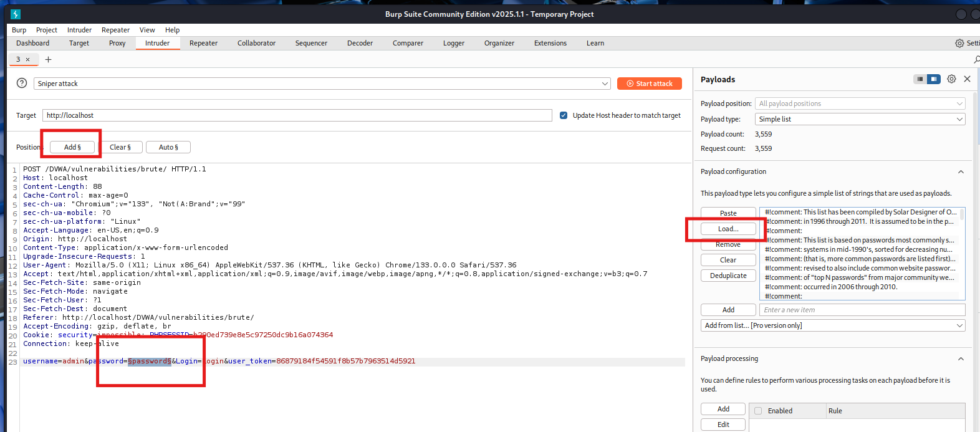The width and height of the screenshot is (980, 432).
Task: Open the Sniper attack type dropdown
Action: point(322,84)
